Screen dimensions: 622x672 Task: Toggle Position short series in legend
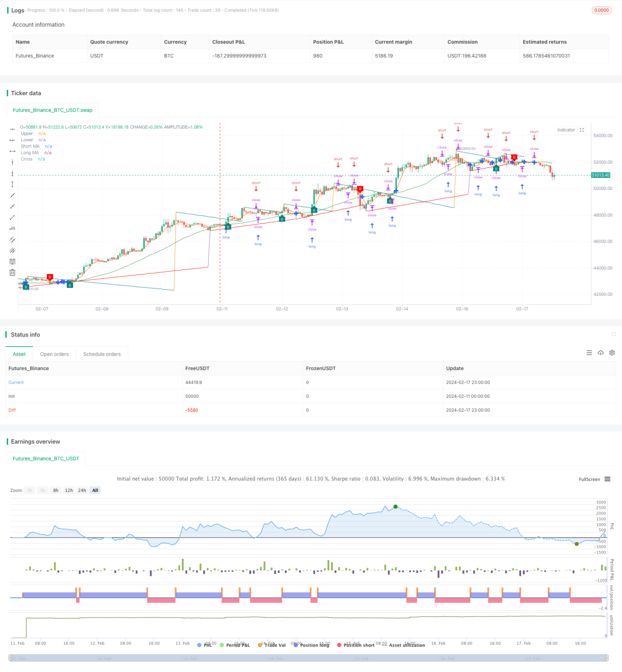click(x=355, y=645)
